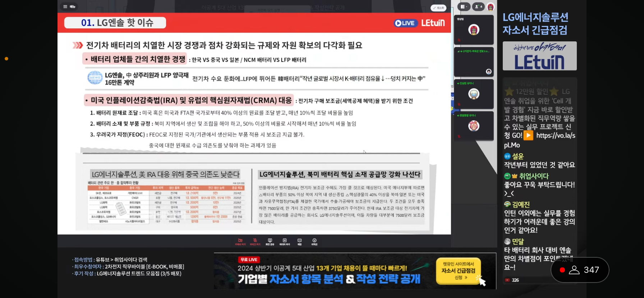Screen dimensions: 644x298
Task: Click the 347 live viewers pill
Action: (x=580, y=270)
